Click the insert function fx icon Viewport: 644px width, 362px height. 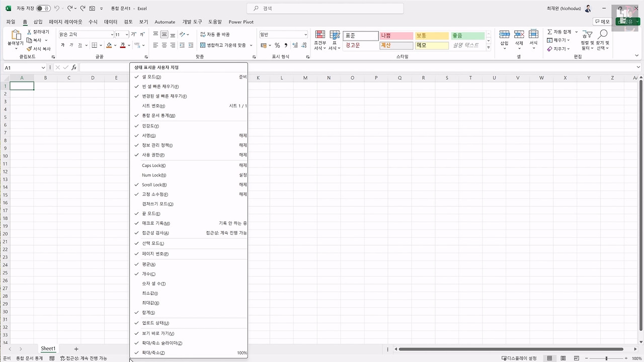coord(74,67)
